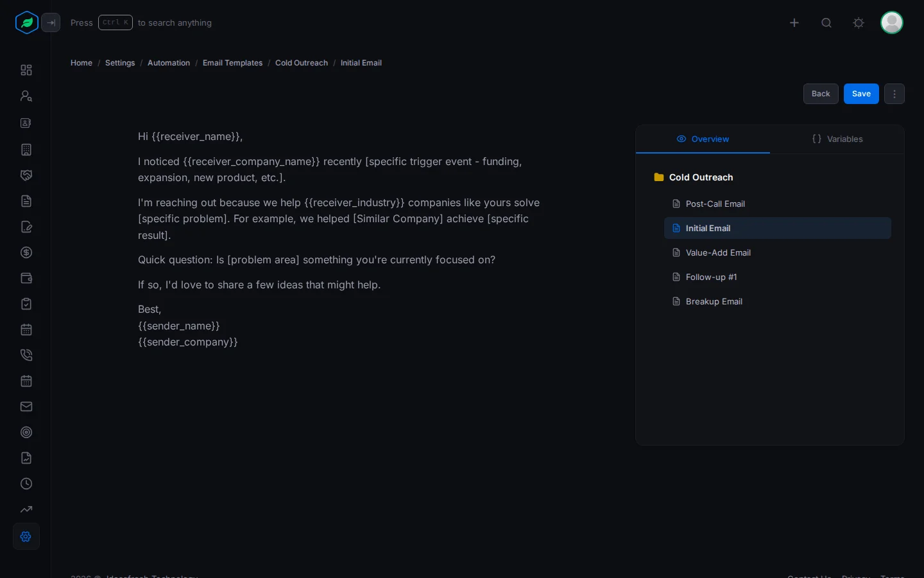924x578 pixels.
Task: Click the 'Best,' sign-off line
Action: (150, 309)
